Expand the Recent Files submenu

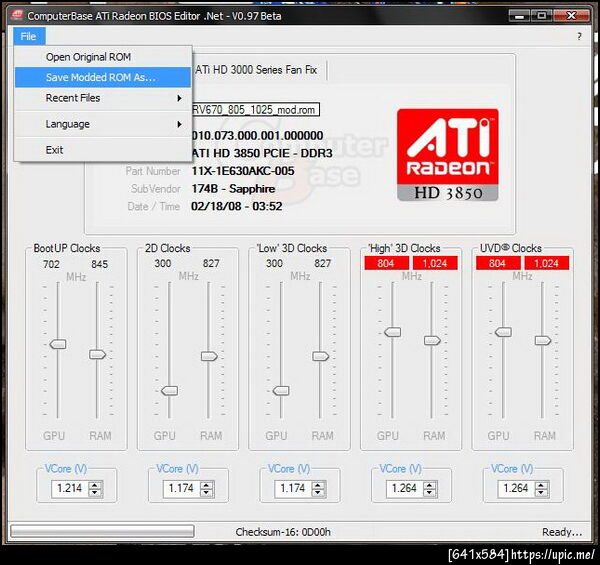click(103, 98)
